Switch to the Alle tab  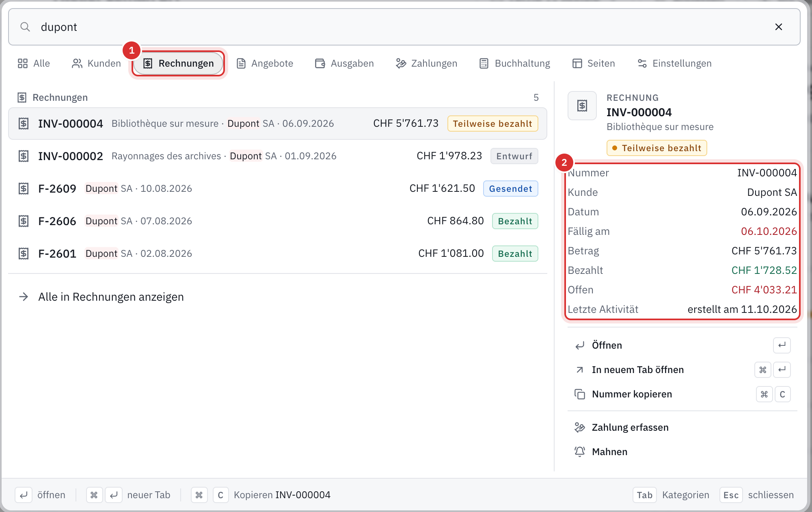pos(34,63)
